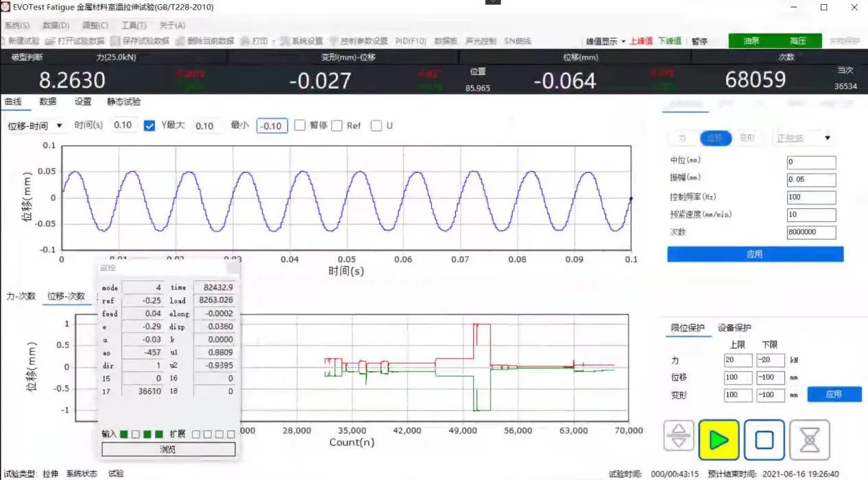This screenshot has width=868, height=480.
Task: Expand the 峰值显示 dropdown
Action: point(606,41)
